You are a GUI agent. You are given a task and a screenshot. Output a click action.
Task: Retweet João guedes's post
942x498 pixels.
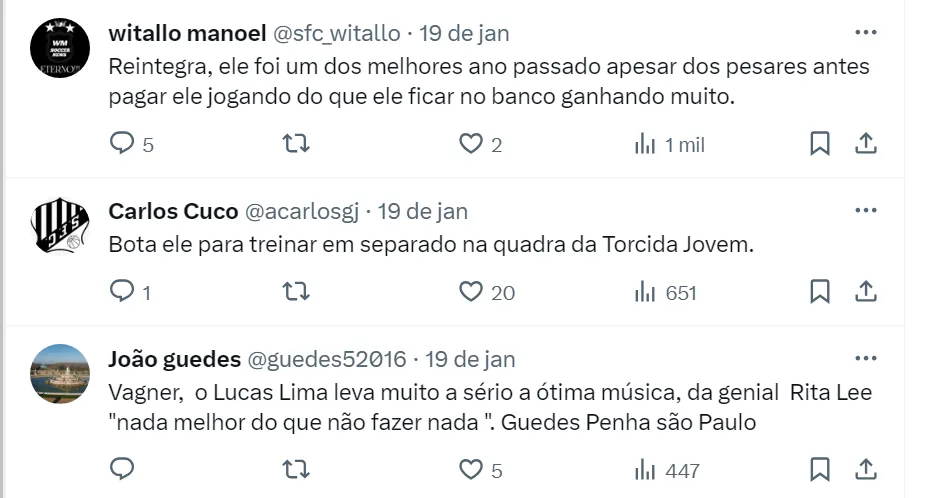(x=297, y=469)
